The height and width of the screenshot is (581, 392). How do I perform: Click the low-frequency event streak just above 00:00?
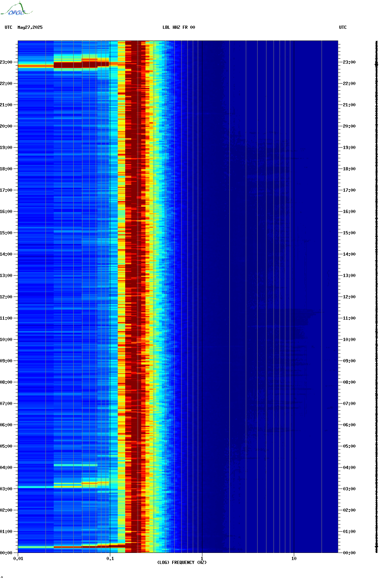71,546
